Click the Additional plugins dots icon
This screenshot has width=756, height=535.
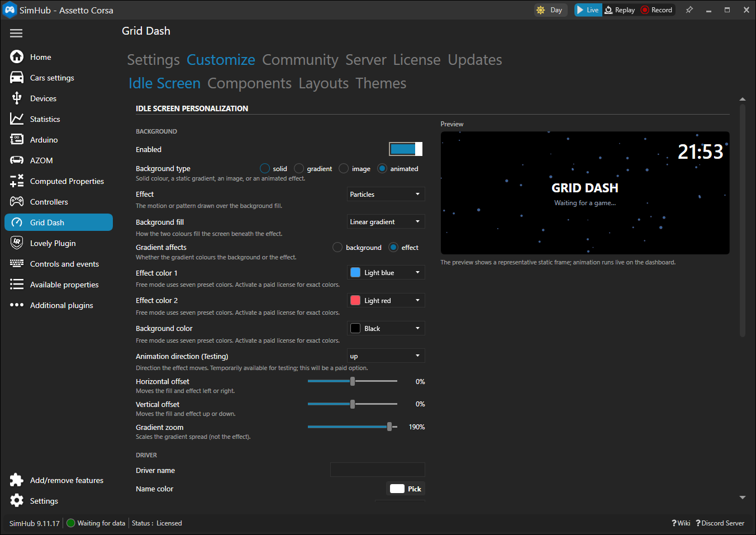17,305
